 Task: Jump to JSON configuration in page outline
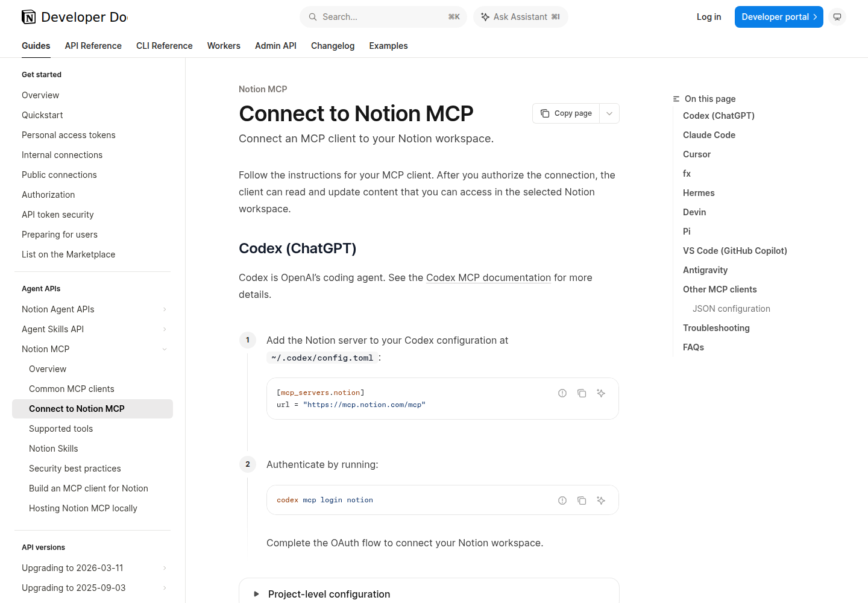coord(731,309)
